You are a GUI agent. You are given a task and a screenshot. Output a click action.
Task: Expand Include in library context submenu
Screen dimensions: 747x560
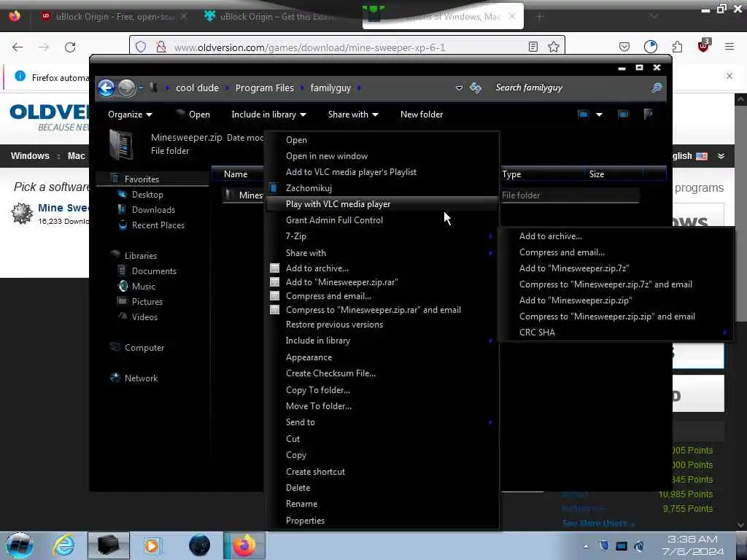[x=382, y=341]
